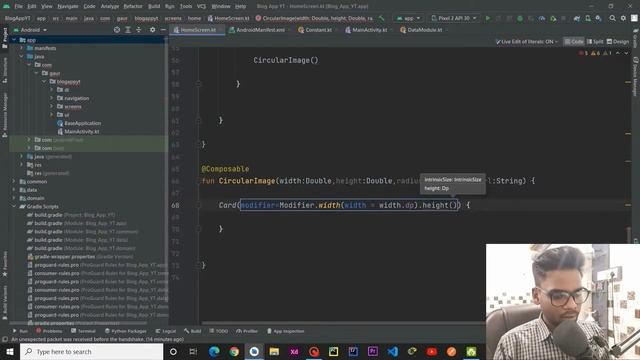Click Select Opened File target icon in Project panel
Image resolution: width=640 pixels, height=360 pixels.
point(117,30)
